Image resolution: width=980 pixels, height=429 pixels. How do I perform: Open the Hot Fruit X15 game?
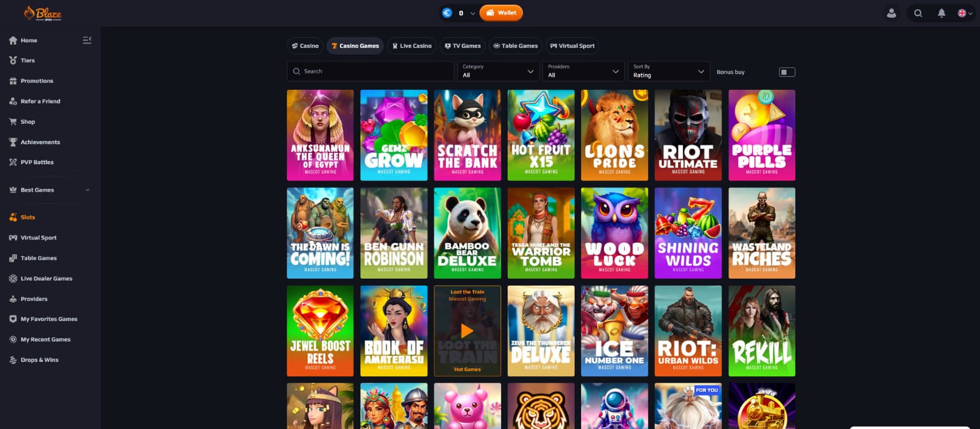tap(541, 135)
